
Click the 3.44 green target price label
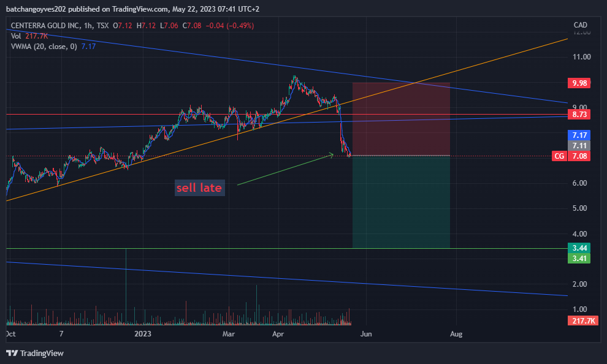click(x=579, y=248)
